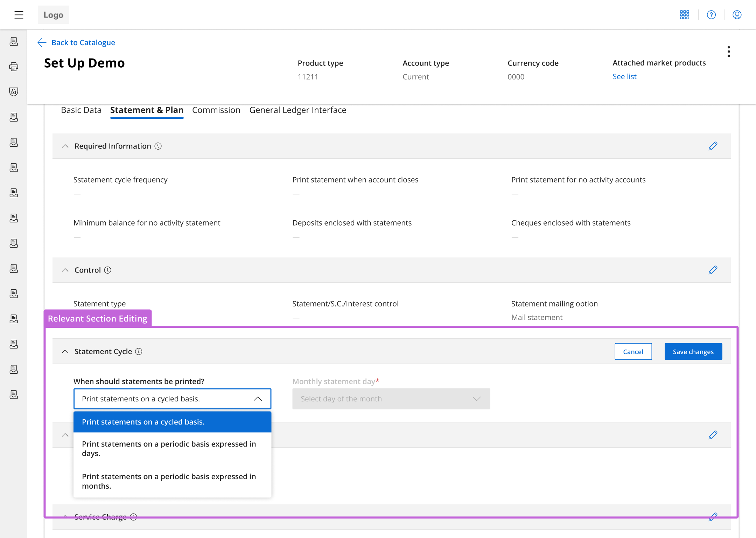Image resolution: width=756 pixels, height=538 pixels.
Task: Switch to the Commission tab
Action: pyautogui.click(x=216, y=110)
